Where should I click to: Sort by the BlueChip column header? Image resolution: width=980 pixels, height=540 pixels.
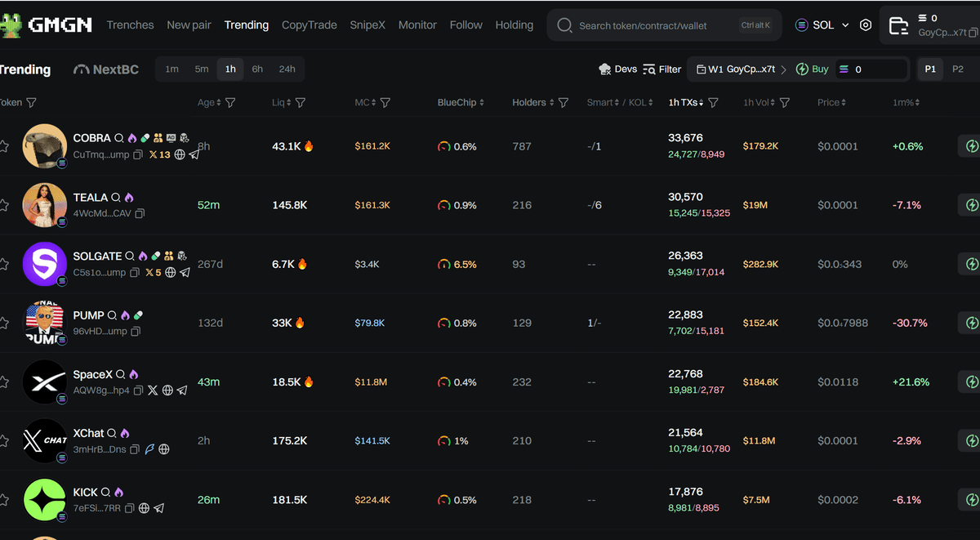click(x=461, y=103)
